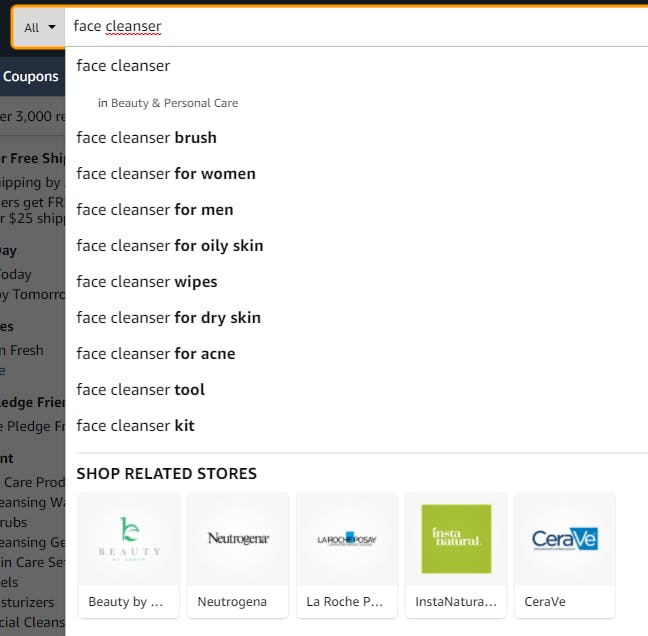The height and width of the screenshot is (636, 648).
Task: Select plain 'face cleanser' suggestion
Action: (x=123, y=66)
